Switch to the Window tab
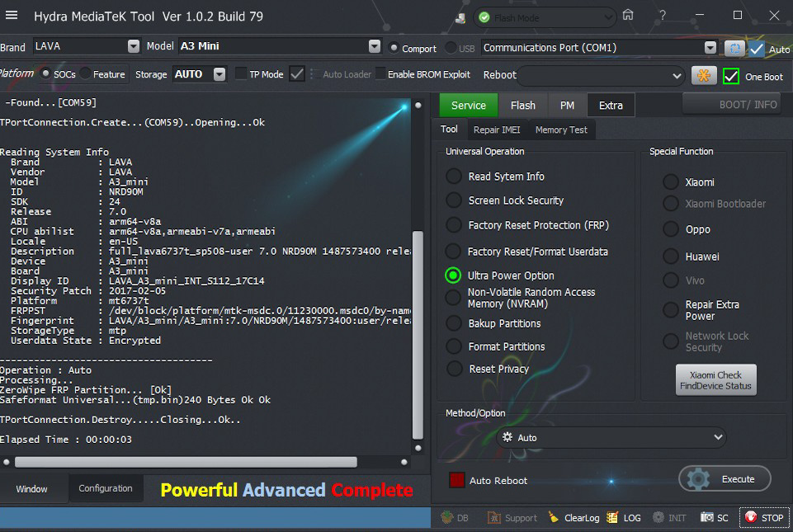The width and height of the screenshot is (793, 532). point(31,488)
